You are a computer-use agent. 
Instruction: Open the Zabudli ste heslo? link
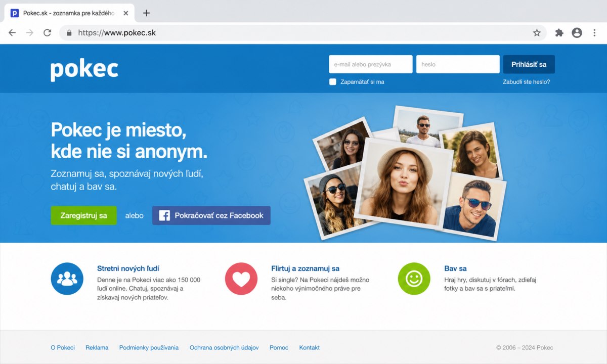pyautogui.click(x=526, y=82)
